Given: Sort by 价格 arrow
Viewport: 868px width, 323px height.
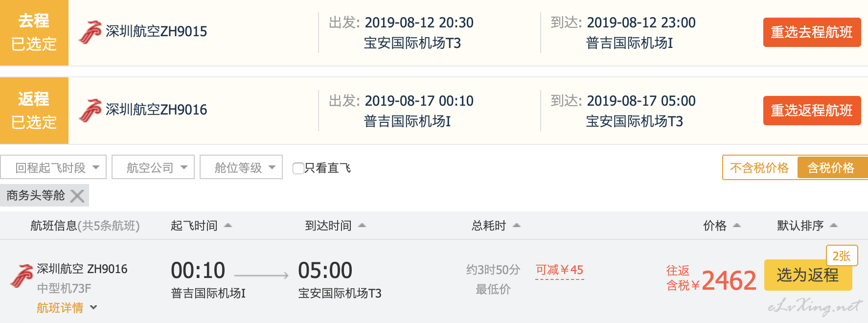Looking at the screenshot, I should [737, 226].
